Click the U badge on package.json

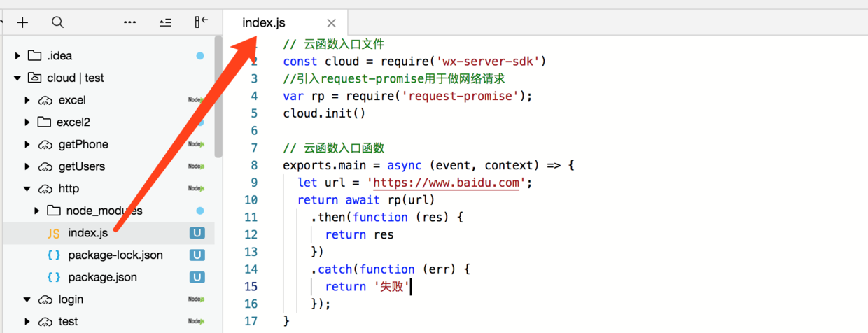197,277
